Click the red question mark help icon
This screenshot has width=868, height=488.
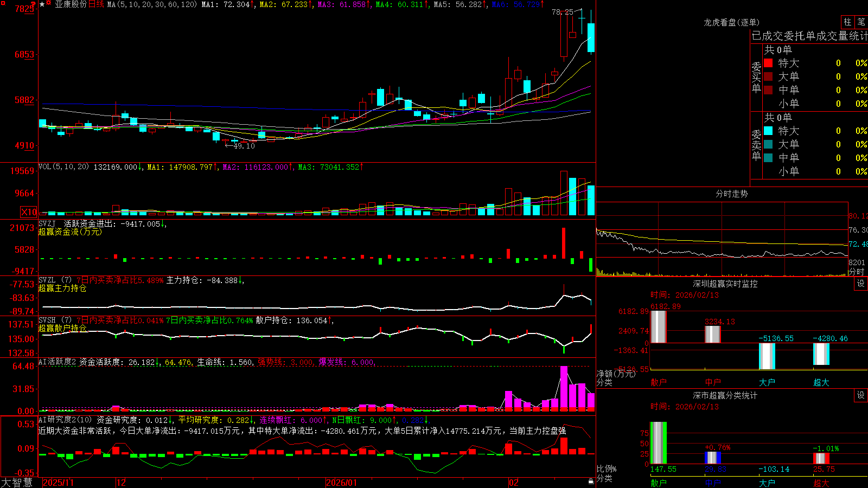pyautogui.click(x=33, y=5)
